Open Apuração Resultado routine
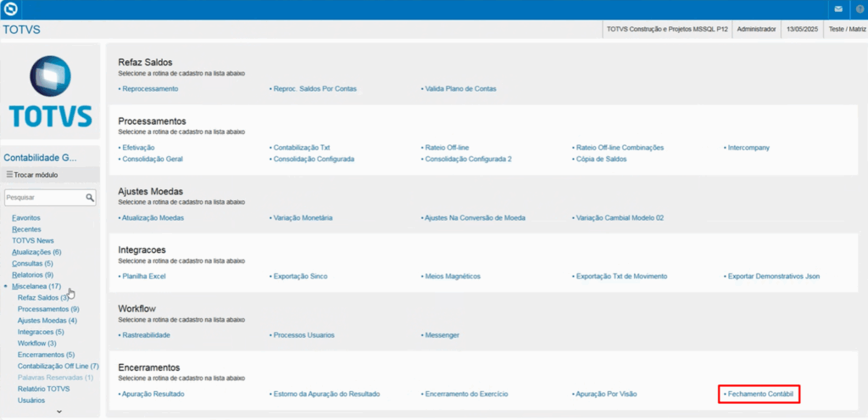Screen dimensions: 868x420 (153, 394)
